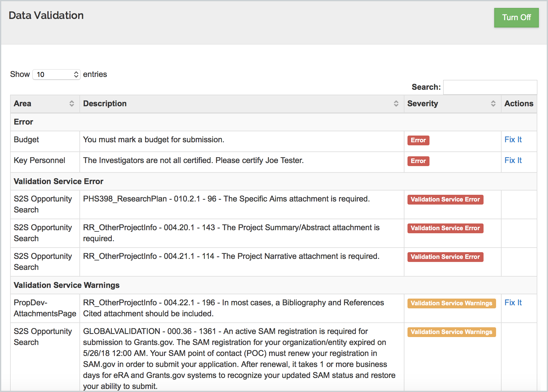Select the PHS398_ResearchPlan Specific Aims description
The width and height of the screenshot is (548, 392).
(226, 199)
